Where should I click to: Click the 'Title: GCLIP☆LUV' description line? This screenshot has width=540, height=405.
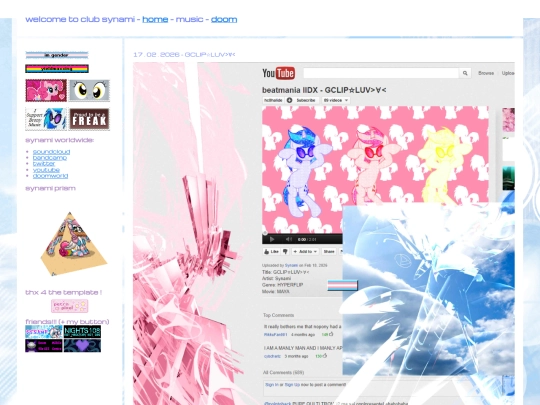pyautogui.click(x=285, y=272)
